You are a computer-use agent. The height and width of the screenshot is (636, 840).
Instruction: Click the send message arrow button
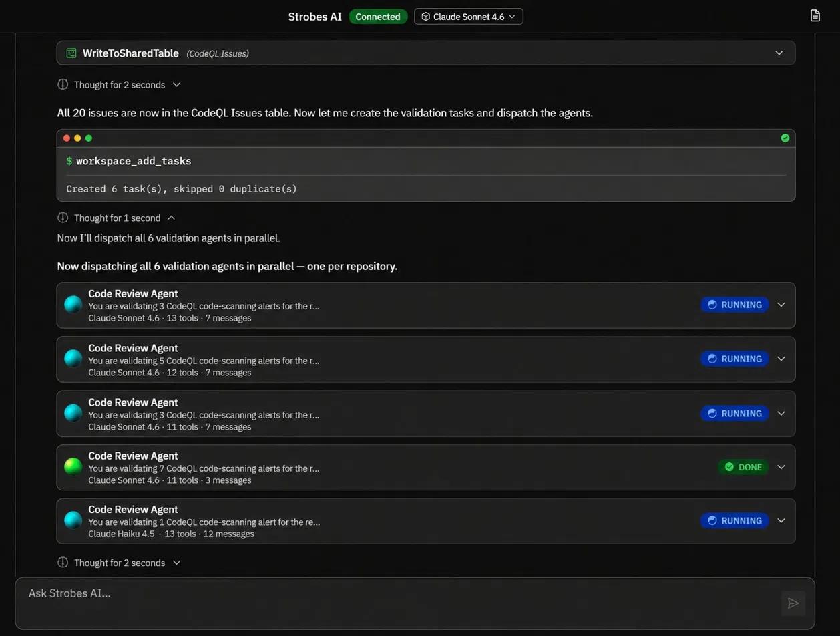[x=793, y=603]
